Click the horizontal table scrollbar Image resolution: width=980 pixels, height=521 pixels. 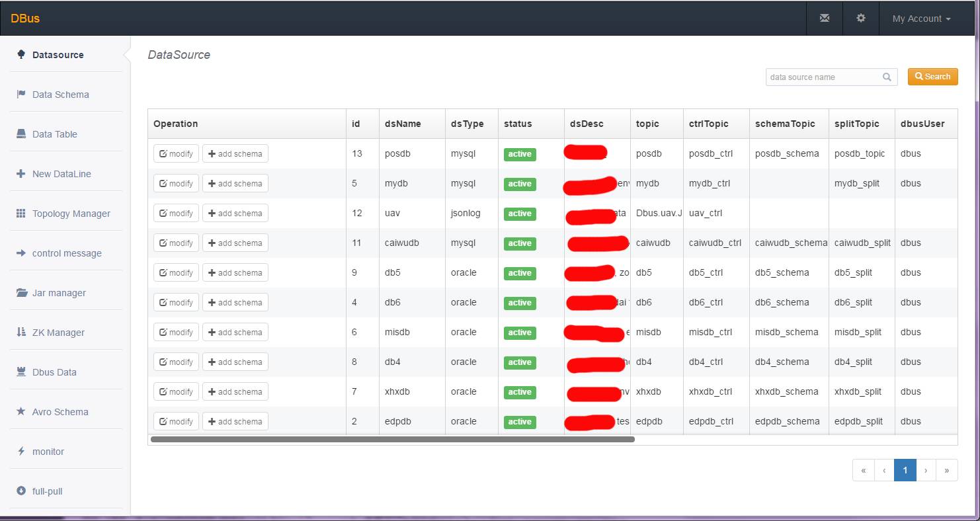point(392,439)
